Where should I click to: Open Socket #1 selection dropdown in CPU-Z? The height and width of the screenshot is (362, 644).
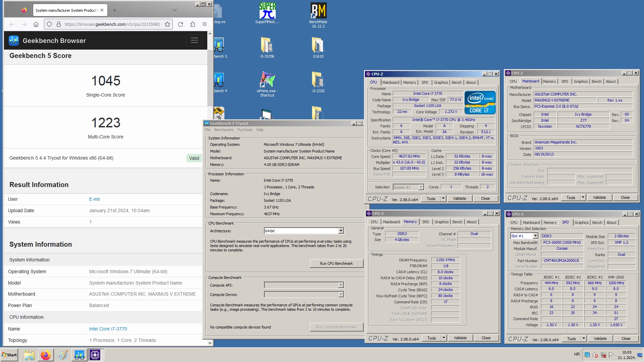(421, 187)
